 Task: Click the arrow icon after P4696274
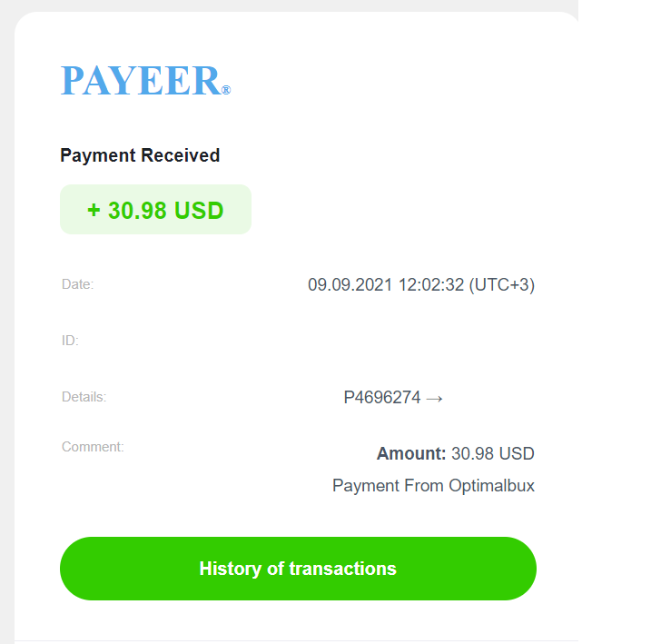435,398
